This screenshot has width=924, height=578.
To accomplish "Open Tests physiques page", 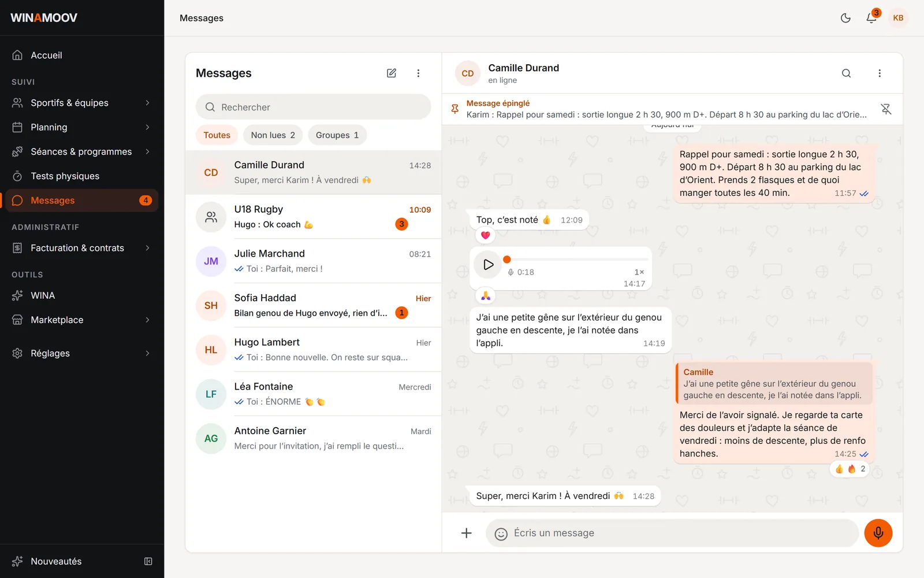I will point(82,176).
